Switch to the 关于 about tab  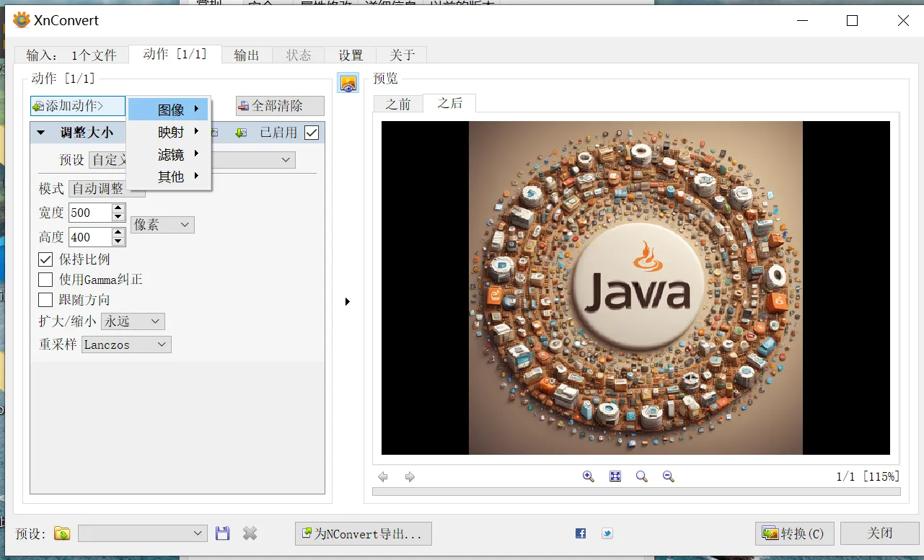point(402,55)
